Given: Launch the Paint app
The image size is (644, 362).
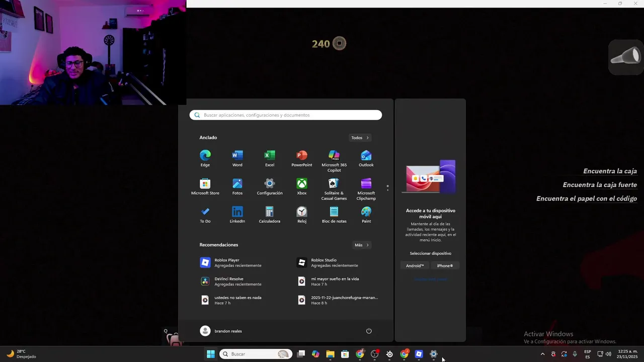Looking at the screenshot, I should [x=366, y=215].
